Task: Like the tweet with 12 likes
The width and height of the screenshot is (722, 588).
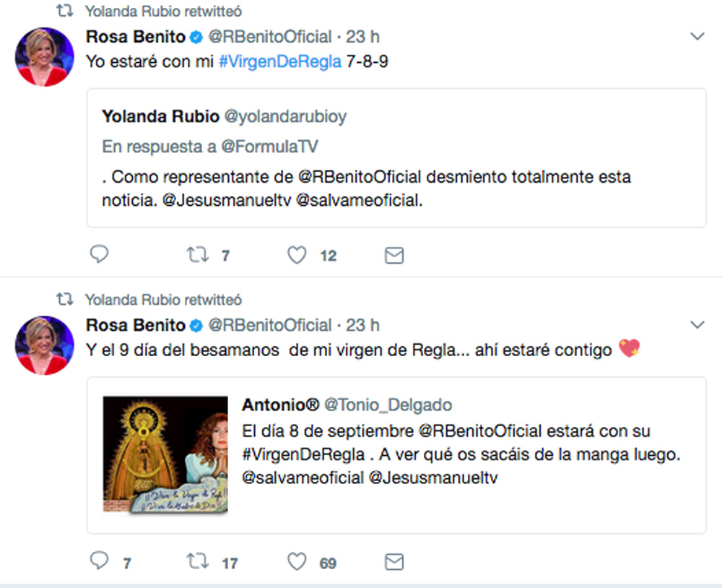Action: [x=297, y=254]
